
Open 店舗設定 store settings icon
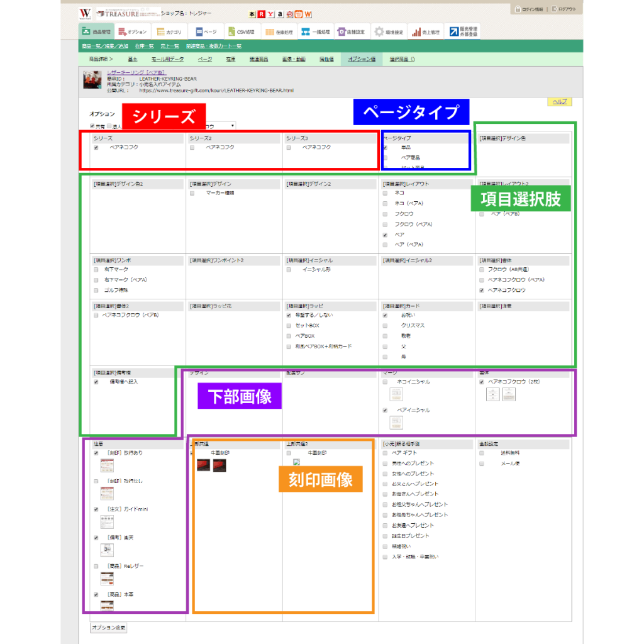341,32
